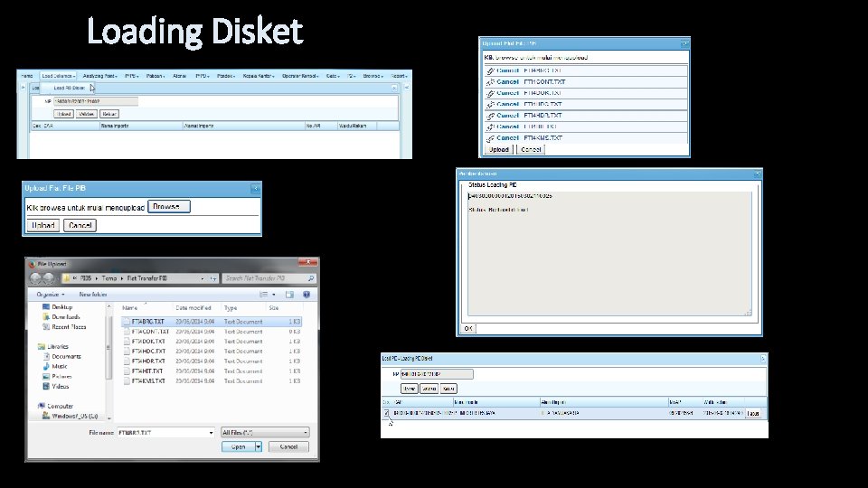The width and height of the screenshot is (868, 488).
Task: Click Browse in Upload Flat File PIB dialog
Action: pos(169,206)
